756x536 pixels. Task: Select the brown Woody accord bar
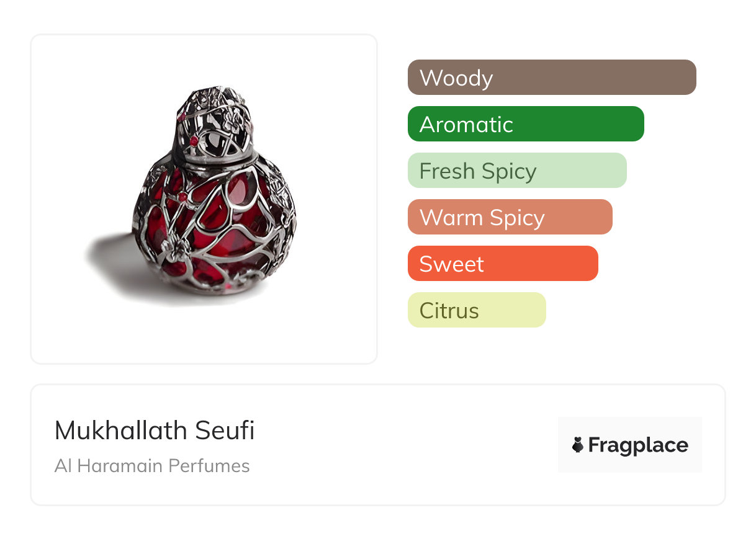(552, 78)
